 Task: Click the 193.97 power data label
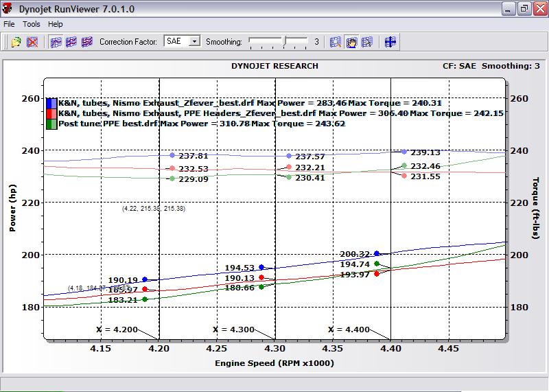355,275
